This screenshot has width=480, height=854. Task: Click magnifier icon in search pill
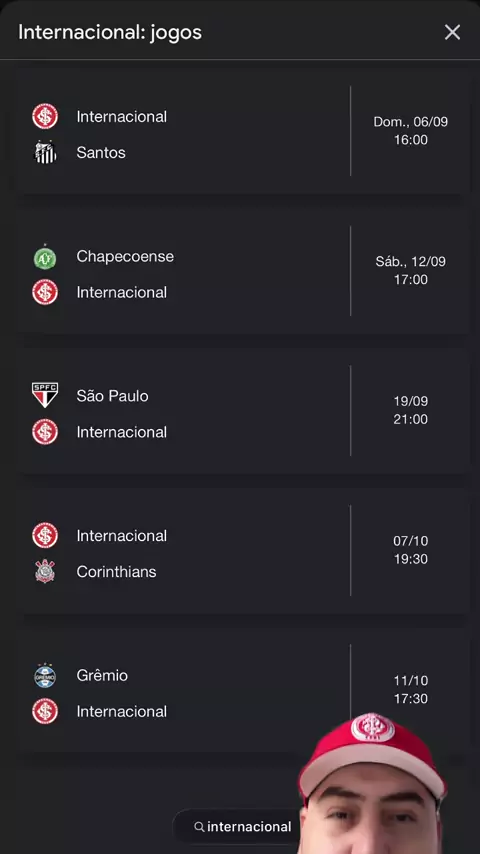point(199,827)
